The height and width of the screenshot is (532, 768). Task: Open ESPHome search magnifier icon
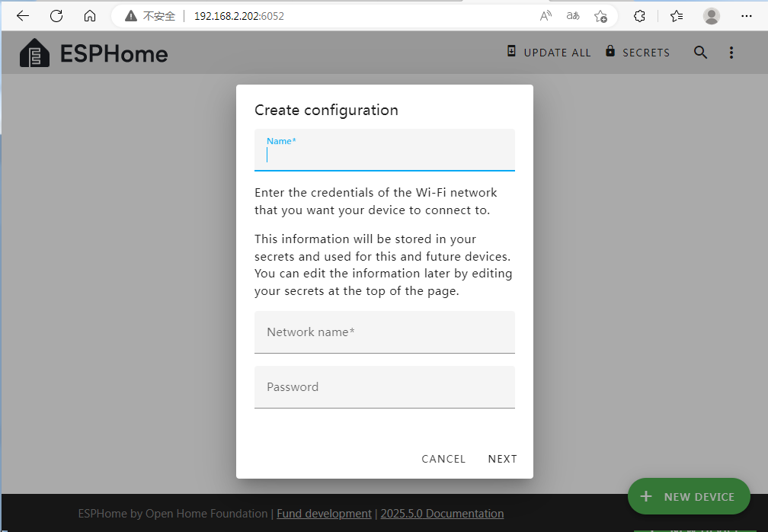pyautogui.click(x=700, y=53)
